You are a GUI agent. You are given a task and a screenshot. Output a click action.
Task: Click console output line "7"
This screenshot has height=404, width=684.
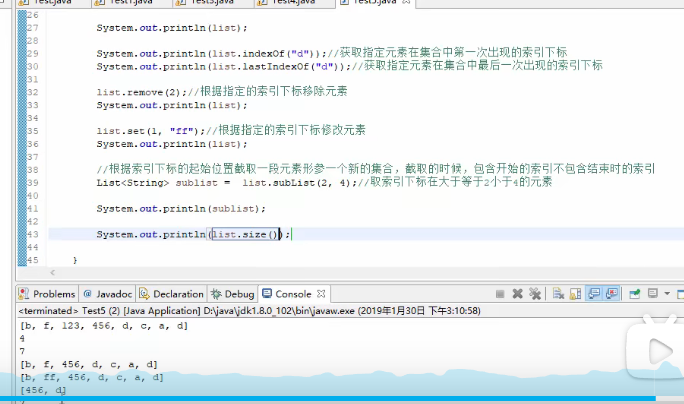coord(22,351)
